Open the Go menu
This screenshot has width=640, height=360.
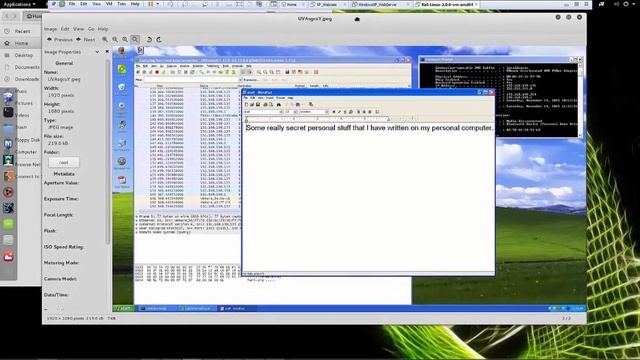pos(91,29)
